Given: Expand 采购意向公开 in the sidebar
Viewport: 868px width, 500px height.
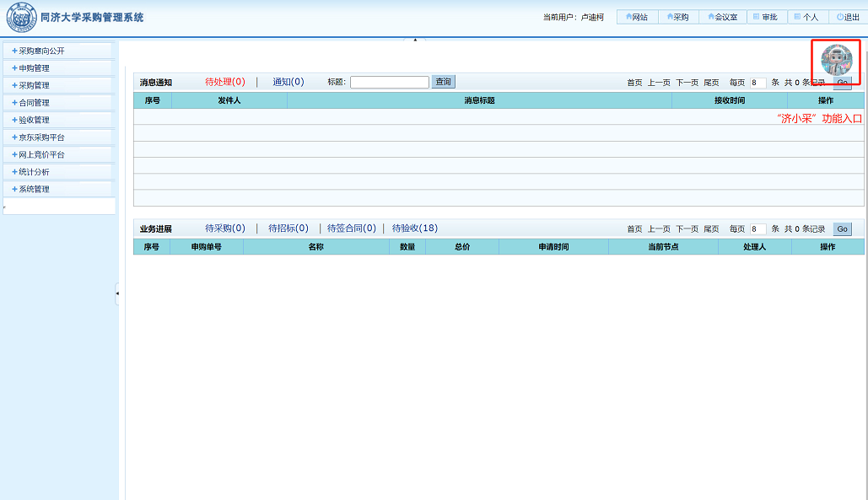Looking at the screenshot, I should (x=57, y=51).
